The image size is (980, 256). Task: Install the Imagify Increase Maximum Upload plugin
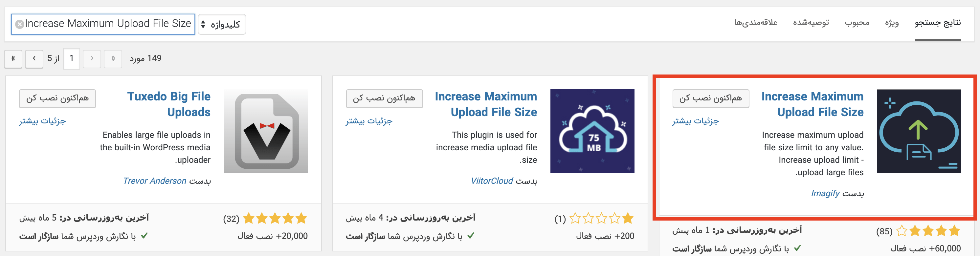click(x=711, y=98)
